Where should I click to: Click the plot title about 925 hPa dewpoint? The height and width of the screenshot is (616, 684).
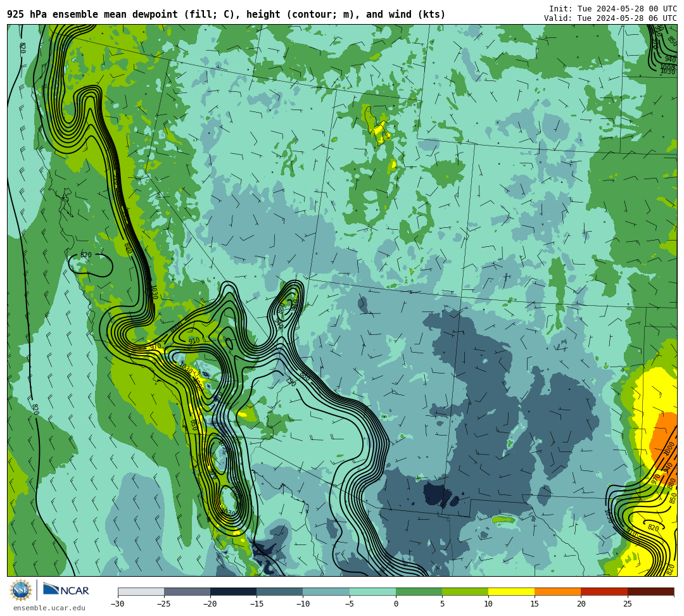pyautogui.click(x=226, y=15)
